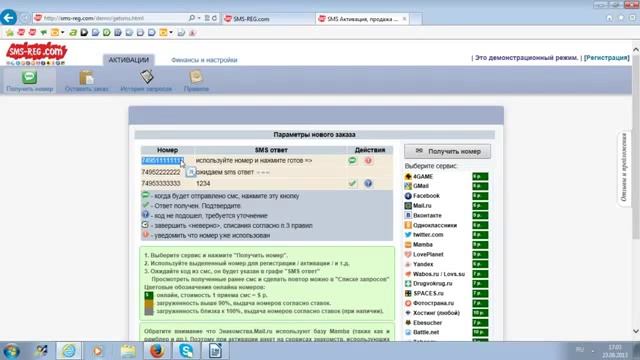Click the green checkmark confirm icon in third row

[353, 183]
